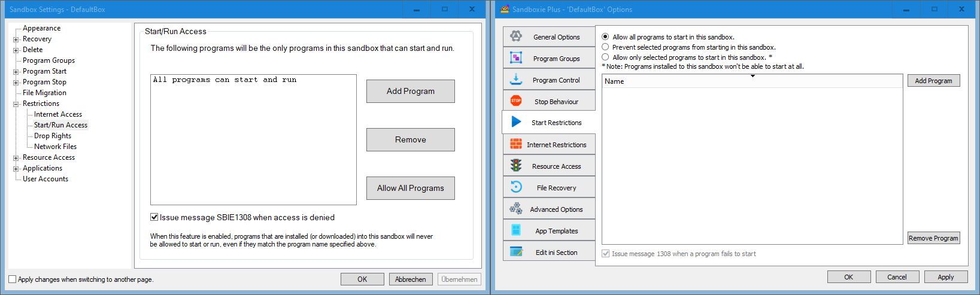Enable Apply changes when switching page
This screenshot has height=295, width=980.
coord(13,279)
